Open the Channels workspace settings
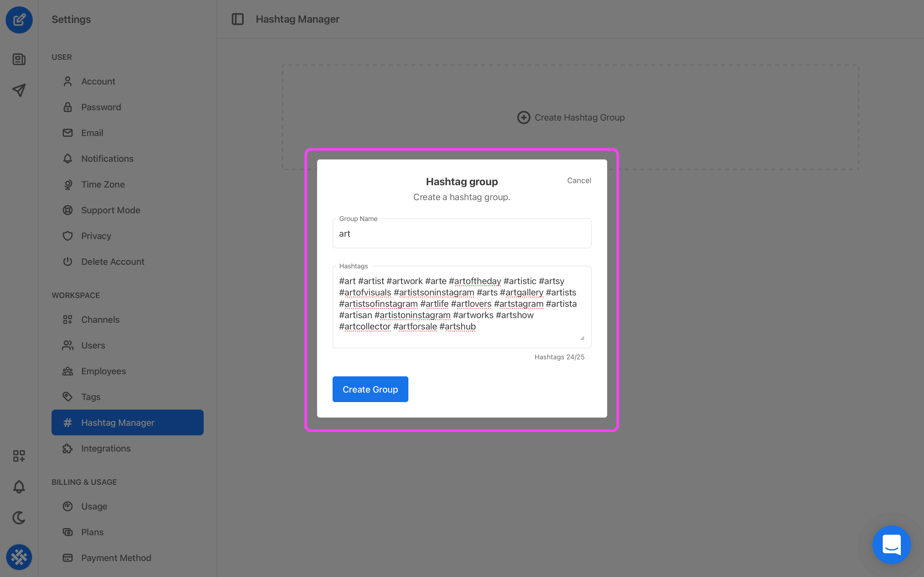Viewport: 924px width, 577px height. pyautogui.click(x=100, y=319)
